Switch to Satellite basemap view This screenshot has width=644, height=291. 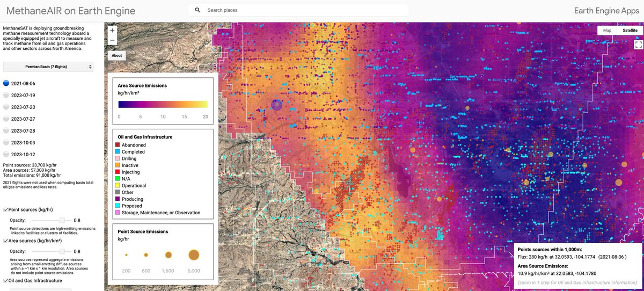tap(630, 31)
